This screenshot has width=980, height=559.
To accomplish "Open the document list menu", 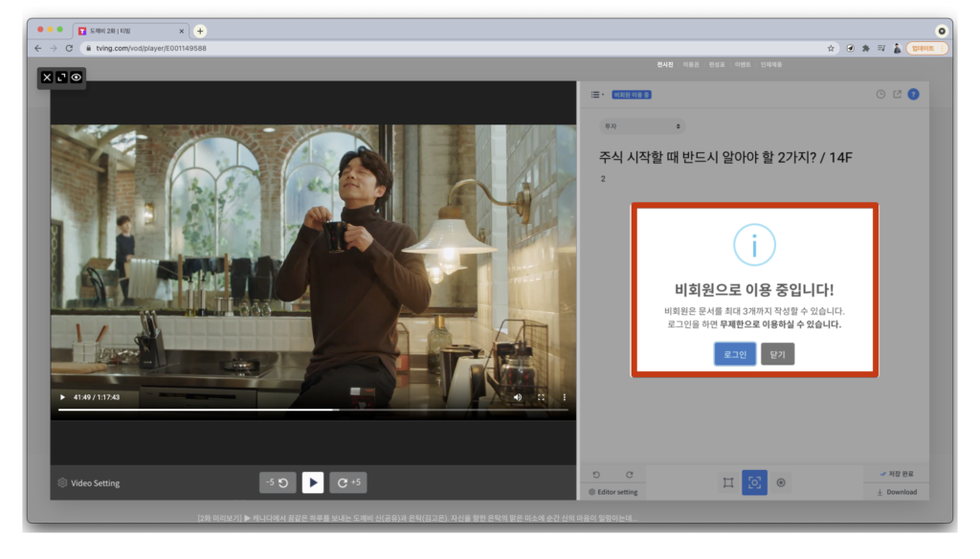I will [x=597, y=95].
